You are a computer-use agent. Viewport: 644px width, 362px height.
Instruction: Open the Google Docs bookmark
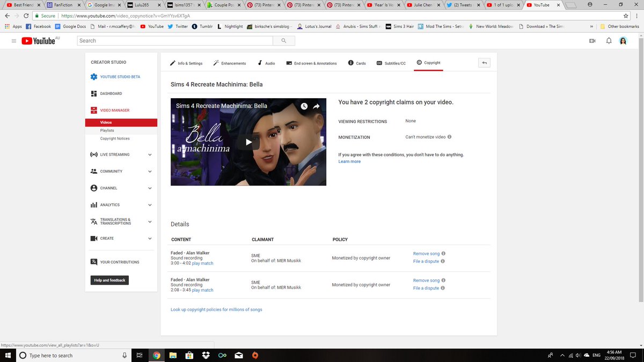pos(70,26)
